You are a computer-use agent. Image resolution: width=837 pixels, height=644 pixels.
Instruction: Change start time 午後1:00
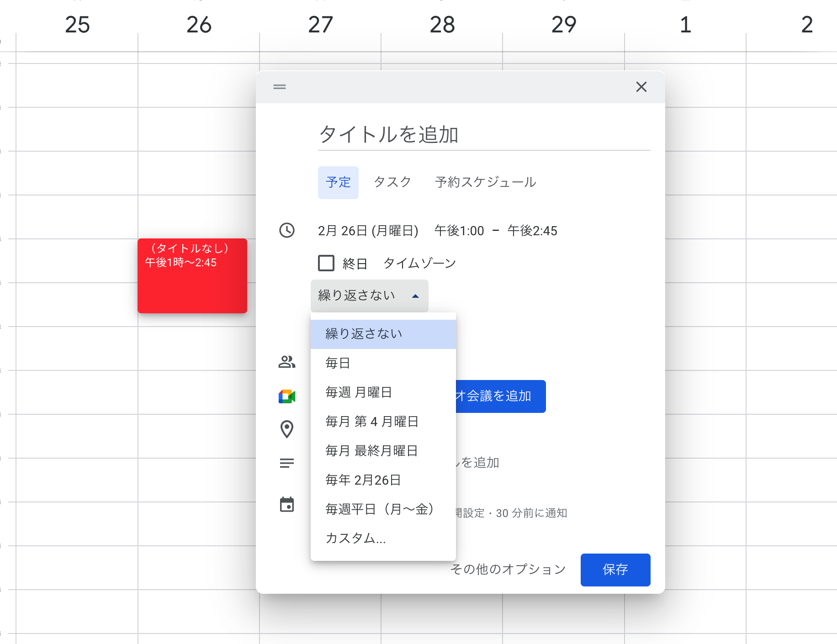(x=459, y=231)
